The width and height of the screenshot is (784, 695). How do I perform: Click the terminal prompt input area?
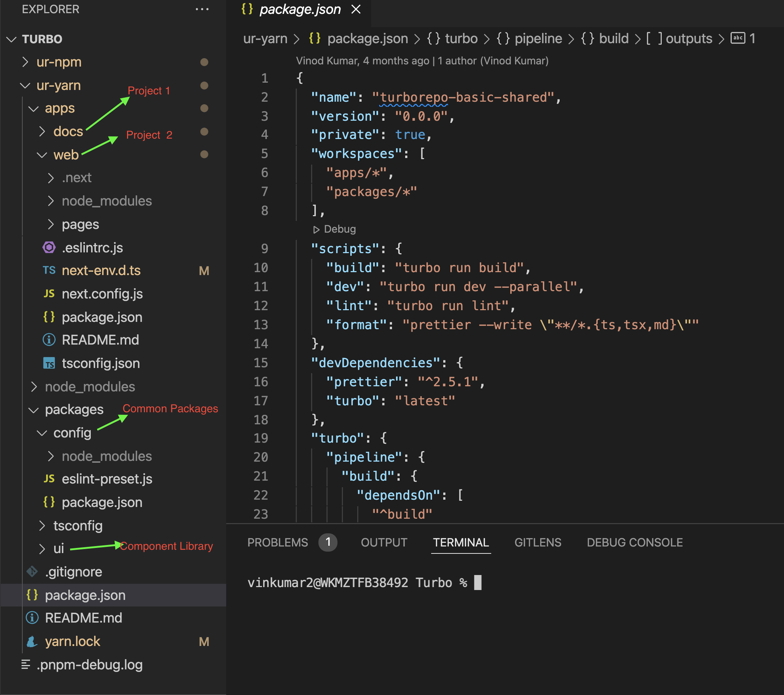pyautogui.click(x=478, y=583)
